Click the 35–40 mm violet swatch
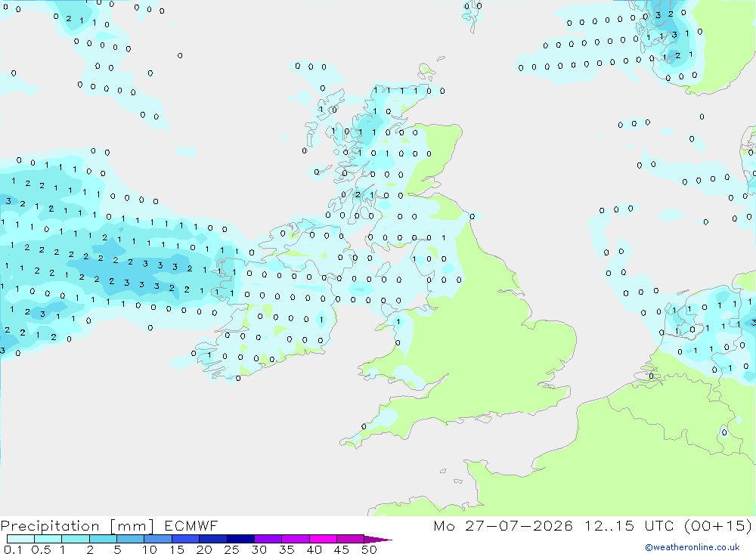This screenshot has height=554, width=756. coord(295,539)
